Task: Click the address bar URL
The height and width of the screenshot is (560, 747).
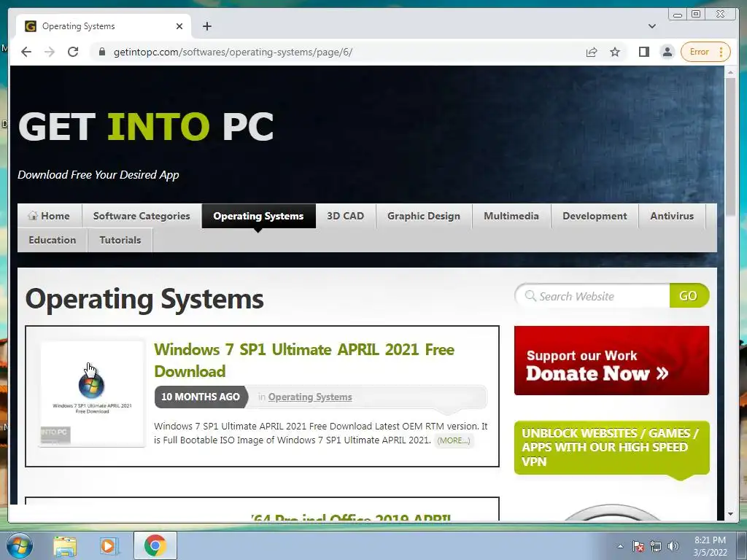Action: (x=233, y=52)
